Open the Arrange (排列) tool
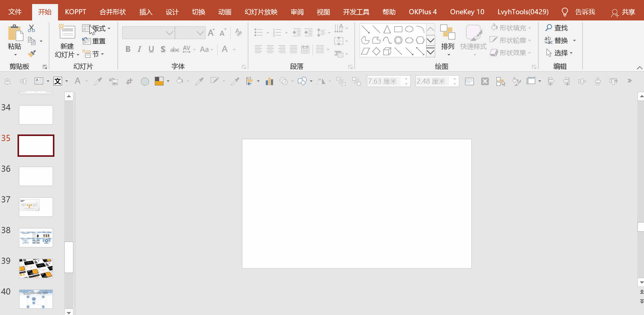This screenshot has height=315, width=644. 448,39
